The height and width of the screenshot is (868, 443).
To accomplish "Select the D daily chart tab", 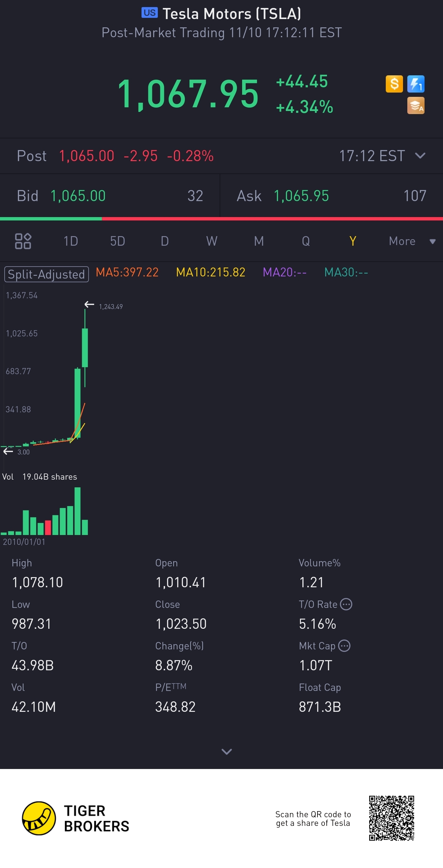I will tap(165, 241).
